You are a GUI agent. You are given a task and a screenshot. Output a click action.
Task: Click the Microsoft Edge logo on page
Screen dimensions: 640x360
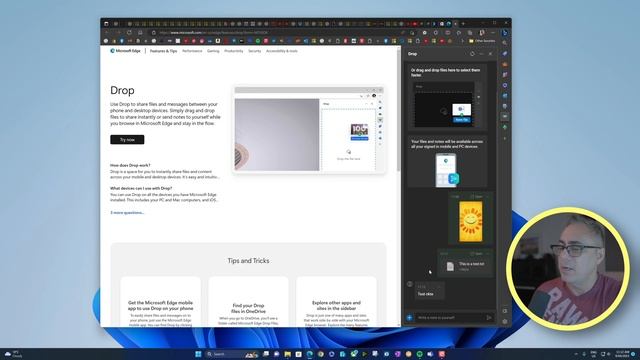coord(125,51)
